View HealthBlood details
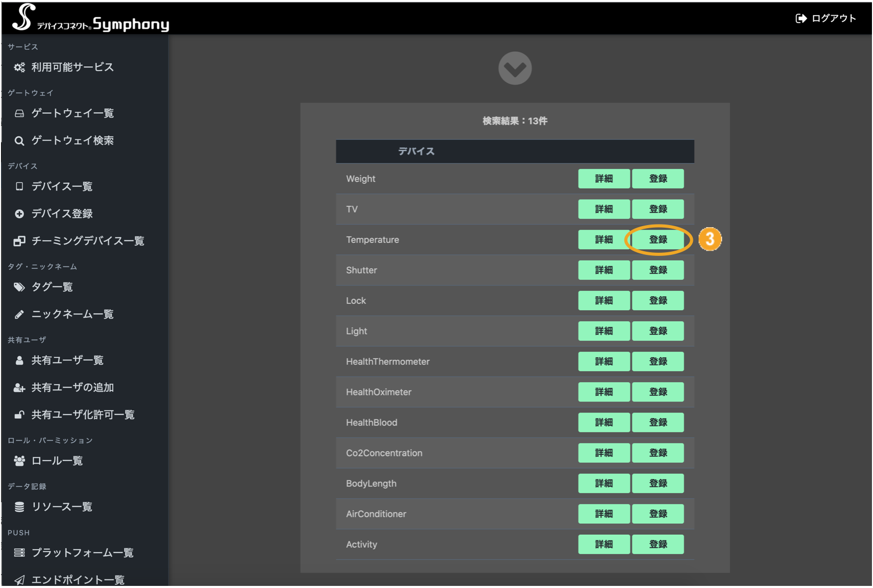This screenshot has height=588, width=873. click(604, 422)
